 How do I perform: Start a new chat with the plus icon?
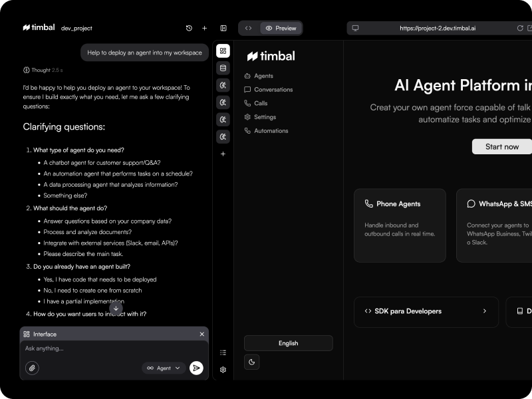204,28
